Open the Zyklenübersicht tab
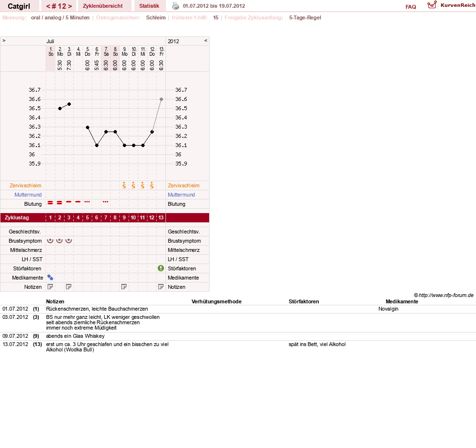476x448 pixels. click(x=102, y=6)
